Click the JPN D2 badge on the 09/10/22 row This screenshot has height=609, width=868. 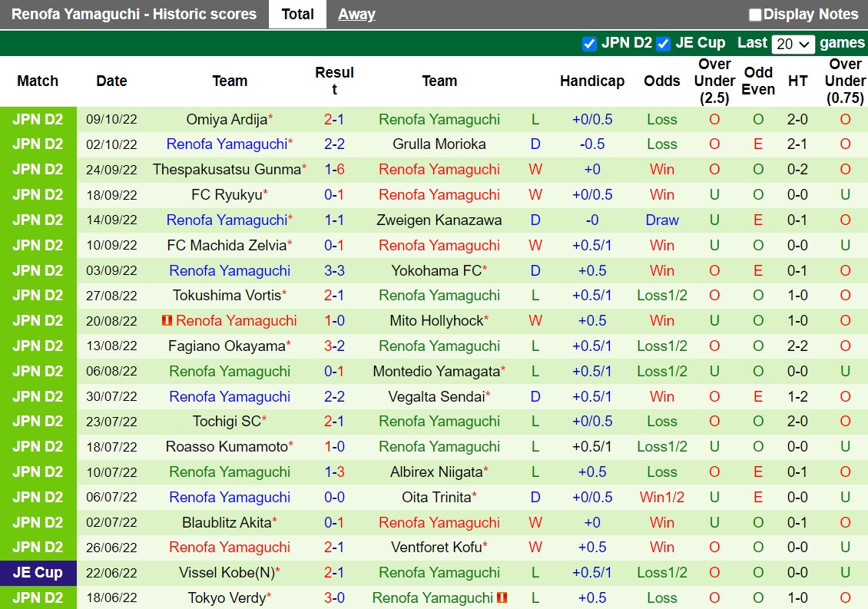point(38,118)
